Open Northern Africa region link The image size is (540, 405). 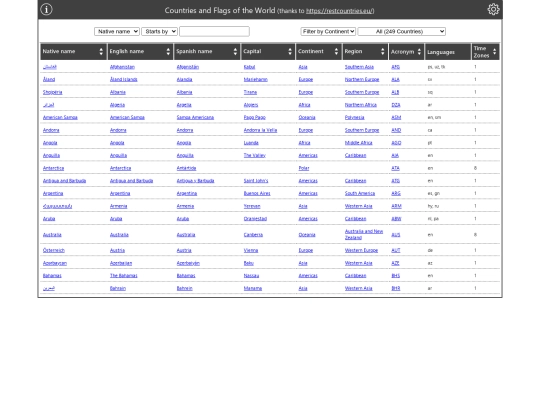[361, 105]
